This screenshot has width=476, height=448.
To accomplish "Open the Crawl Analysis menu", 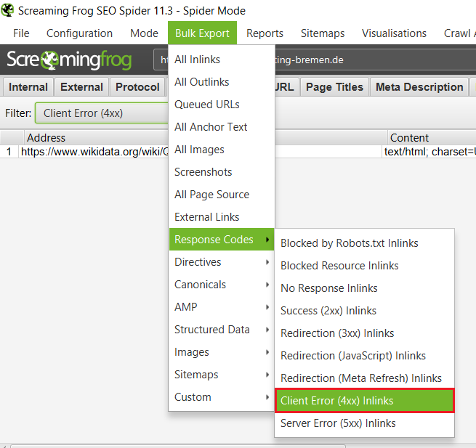I will 459,33.
